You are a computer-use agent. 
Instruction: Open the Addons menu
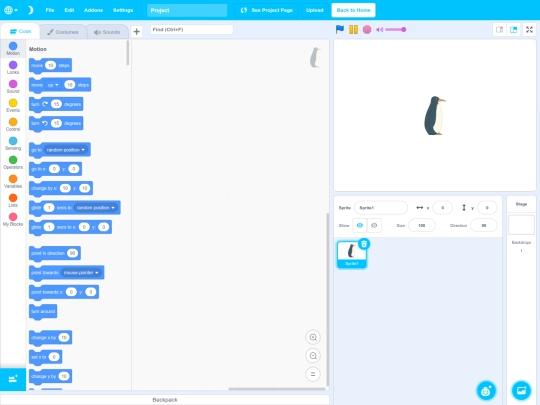(x=93, y=10)
